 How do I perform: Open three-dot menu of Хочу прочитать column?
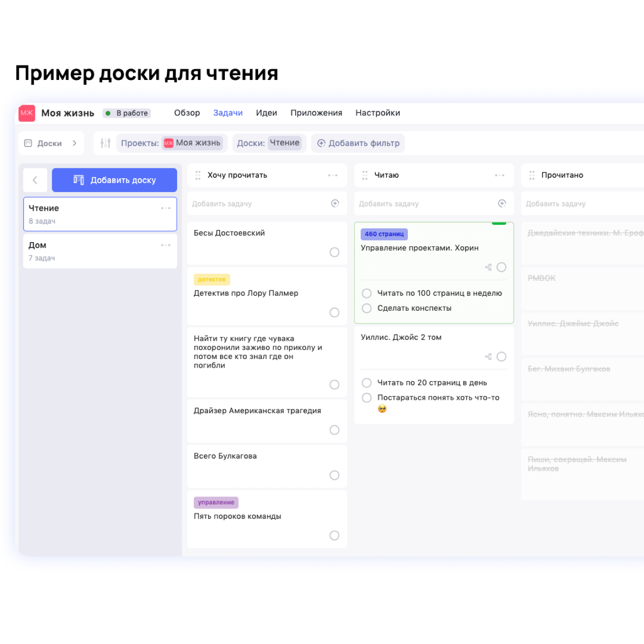click(x=333, y=175)
